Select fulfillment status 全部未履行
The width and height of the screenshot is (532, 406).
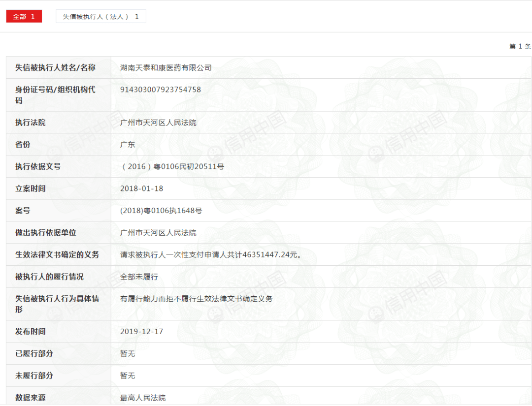(x=139, y=277)
